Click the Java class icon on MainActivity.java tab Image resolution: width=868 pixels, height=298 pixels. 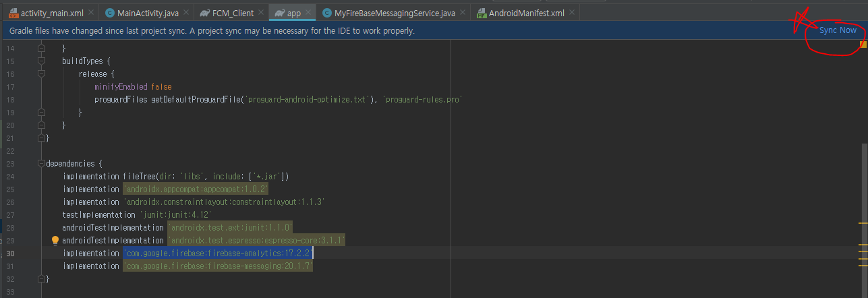click(109, 13)
